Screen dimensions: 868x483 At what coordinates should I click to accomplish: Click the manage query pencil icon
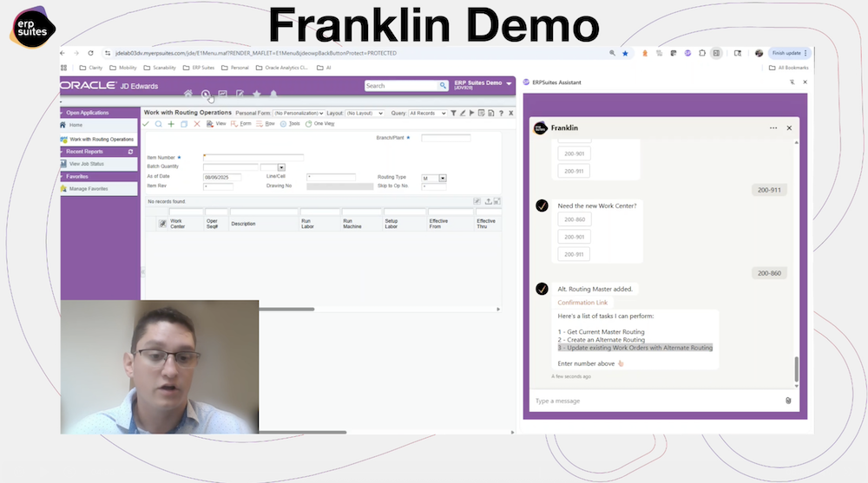pyautogui.click(x=463, y=113)
